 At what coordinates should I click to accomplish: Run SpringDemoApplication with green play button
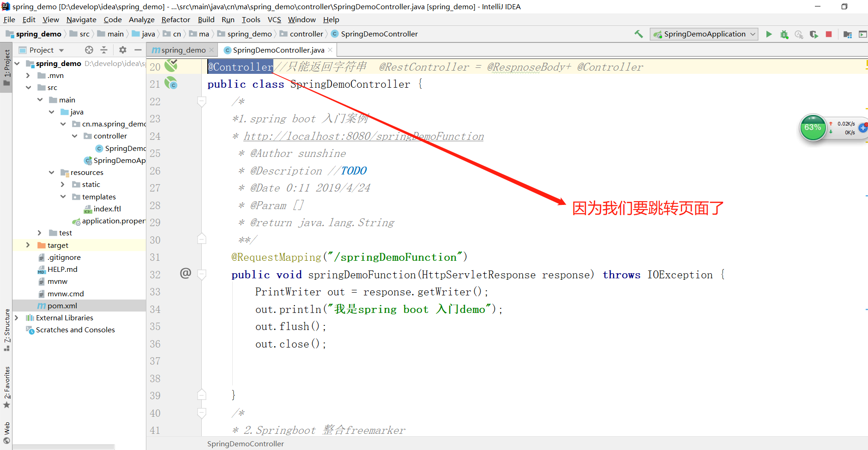(x=769, y=34)
